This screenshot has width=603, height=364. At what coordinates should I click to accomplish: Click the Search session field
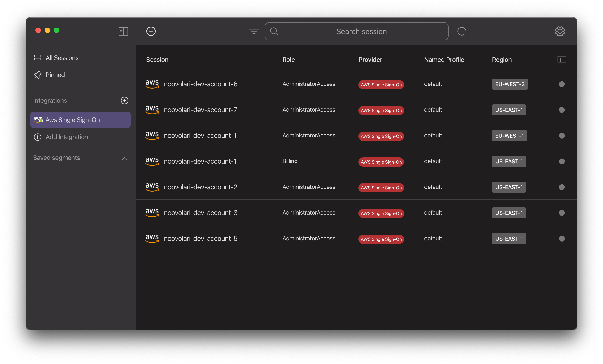[361, 31]
